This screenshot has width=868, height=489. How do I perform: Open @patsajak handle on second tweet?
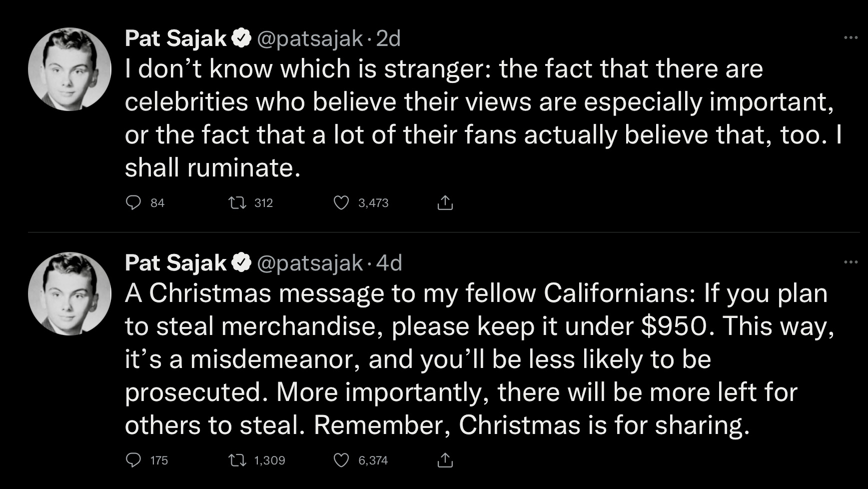point(310,263)
